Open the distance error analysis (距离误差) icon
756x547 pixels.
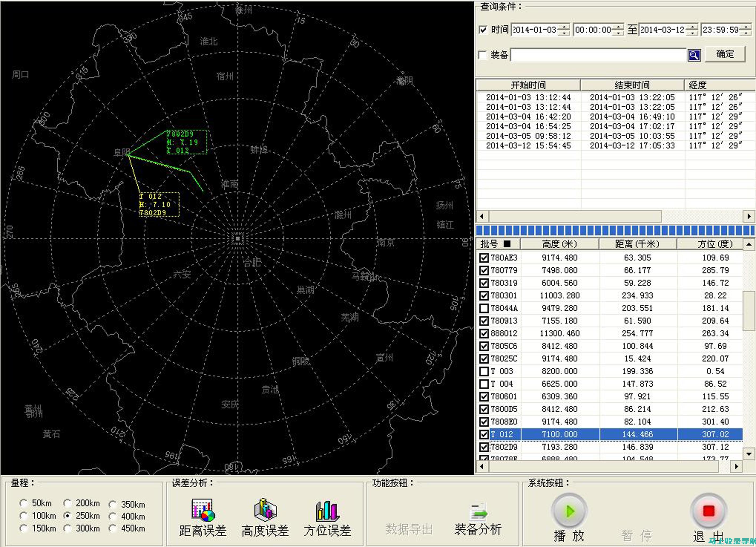tap(203, 510)
